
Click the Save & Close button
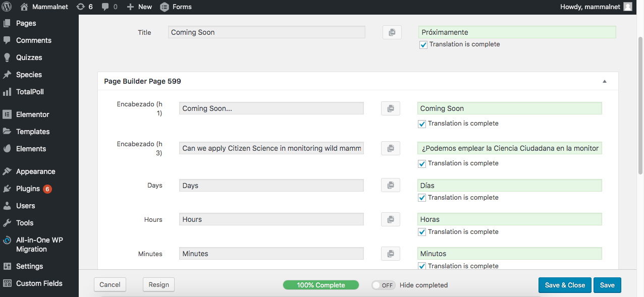point(564,285)
